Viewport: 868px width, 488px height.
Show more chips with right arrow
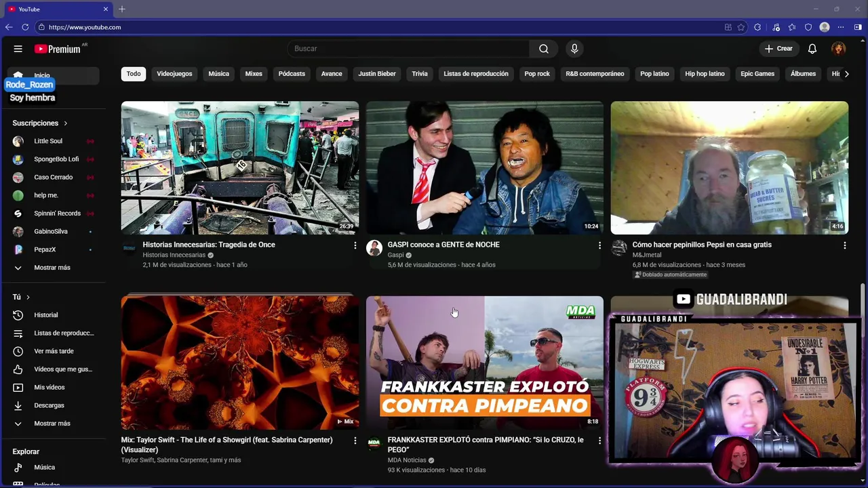click(846, 74)
